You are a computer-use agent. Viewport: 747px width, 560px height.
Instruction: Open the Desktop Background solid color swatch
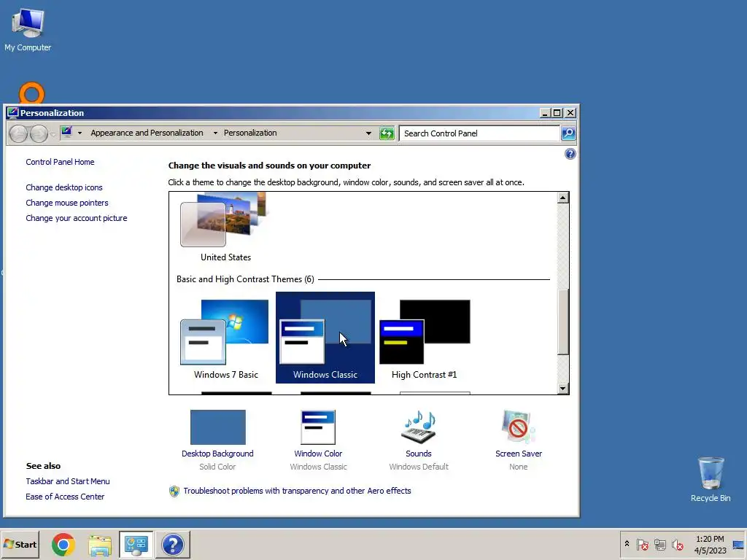coord(217,427)
